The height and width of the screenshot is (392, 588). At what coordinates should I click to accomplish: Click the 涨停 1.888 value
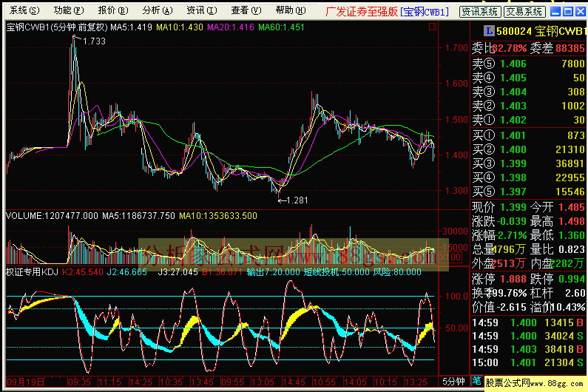tap(513, 280)
